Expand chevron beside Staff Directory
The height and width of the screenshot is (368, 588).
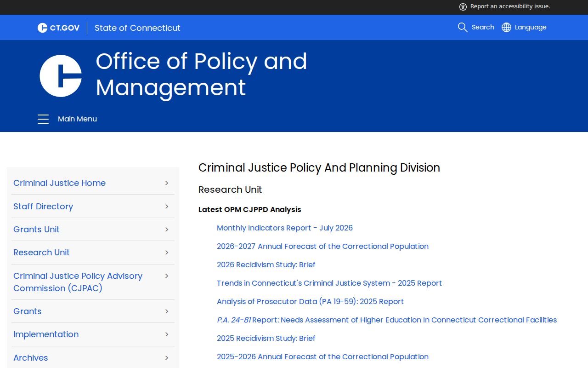(x=167, y=206)
